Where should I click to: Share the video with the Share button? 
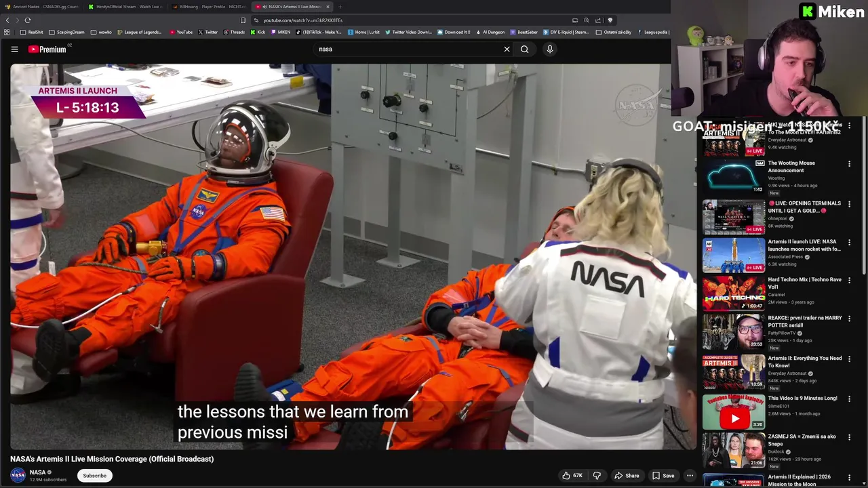[x=627, y=476]
